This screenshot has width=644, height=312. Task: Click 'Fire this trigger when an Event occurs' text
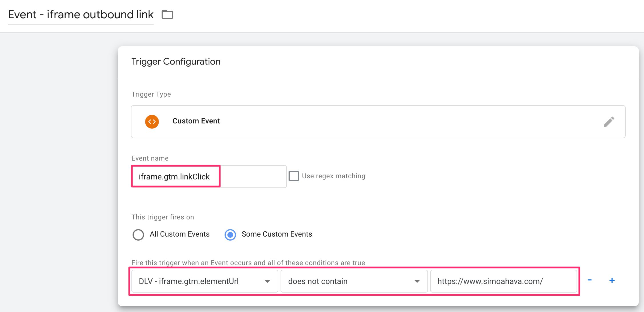[x=248, y=263]
